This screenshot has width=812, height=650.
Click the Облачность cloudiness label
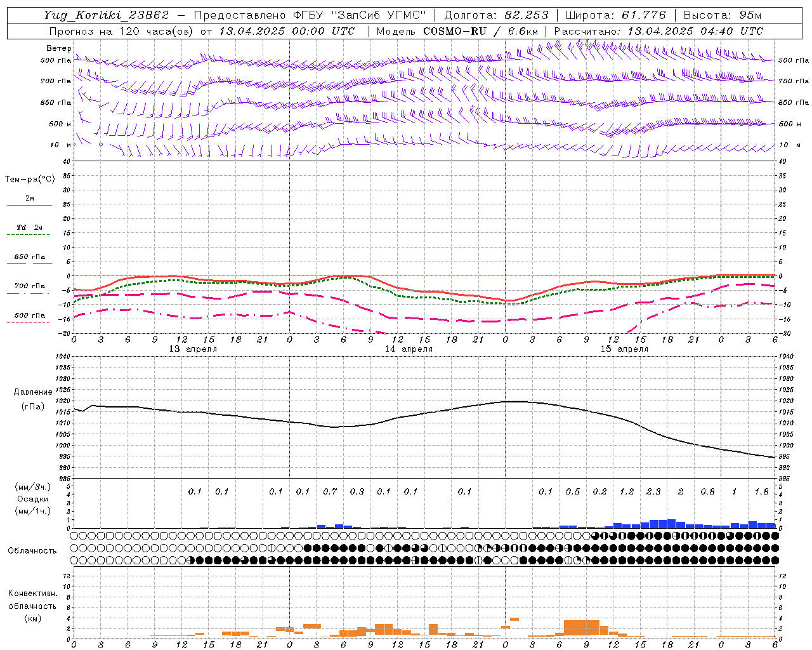point(32,550)
